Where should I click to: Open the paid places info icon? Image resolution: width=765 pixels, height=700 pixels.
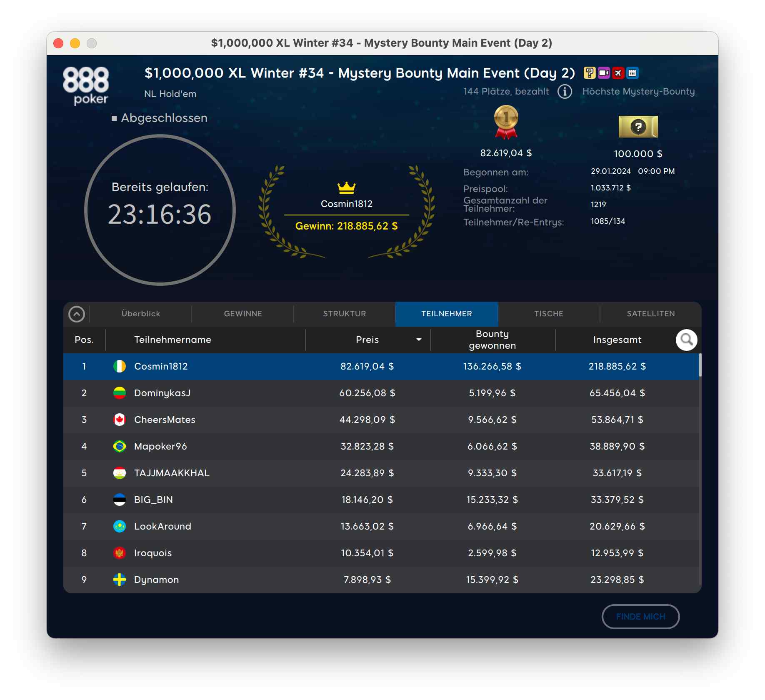pyautogui.click(x=565, y=91)
